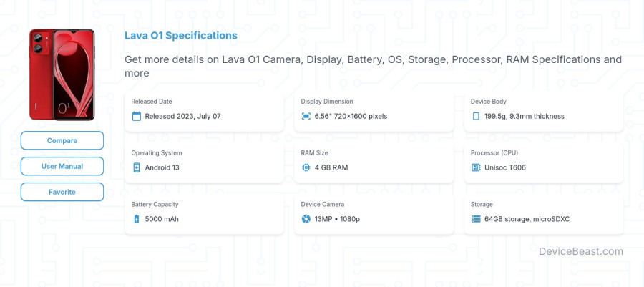
Task: Click the display dimension screen icon
Action: point(306,116)
